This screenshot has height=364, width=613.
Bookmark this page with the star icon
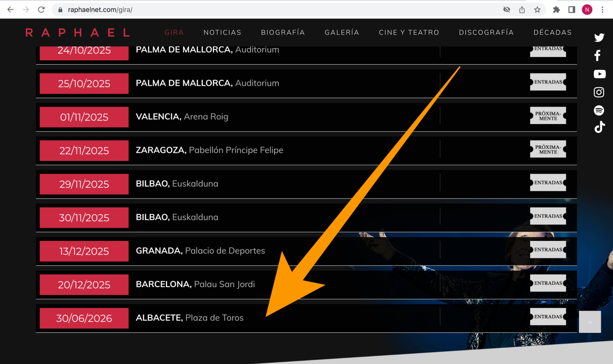coord(537,9)
